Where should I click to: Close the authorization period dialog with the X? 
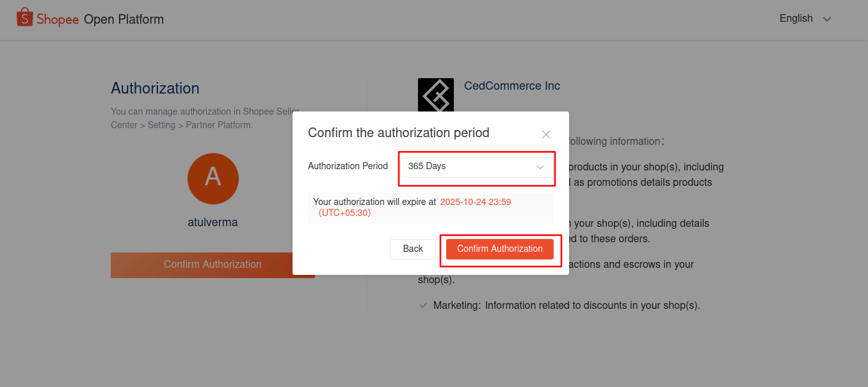(546, 135)
